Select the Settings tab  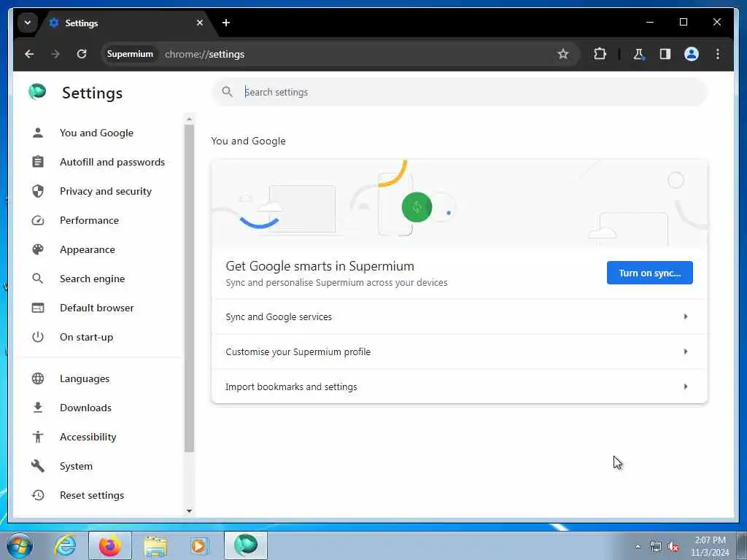point(127,23)
